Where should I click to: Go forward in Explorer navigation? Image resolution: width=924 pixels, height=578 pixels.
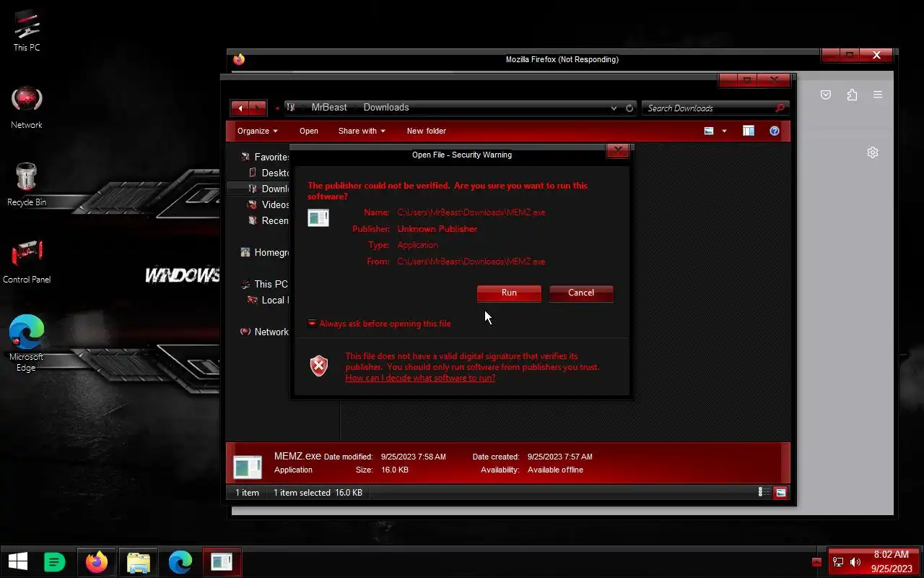click(x=258, y=108)
